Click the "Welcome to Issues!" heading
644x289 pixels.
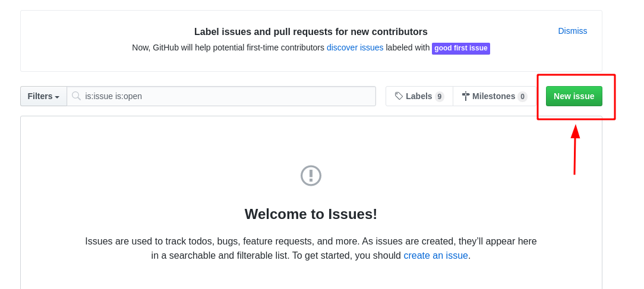coord(311,214)
